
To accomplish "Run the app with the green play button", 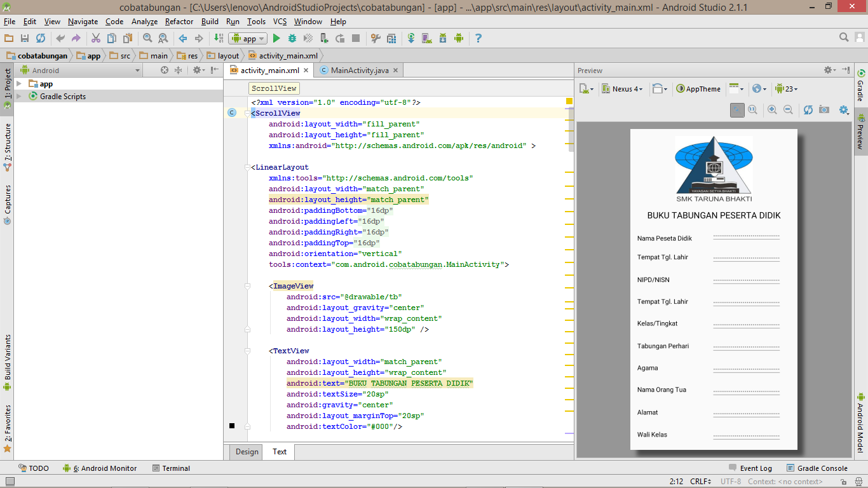I will pyautogui.click(x=276, y=39).
